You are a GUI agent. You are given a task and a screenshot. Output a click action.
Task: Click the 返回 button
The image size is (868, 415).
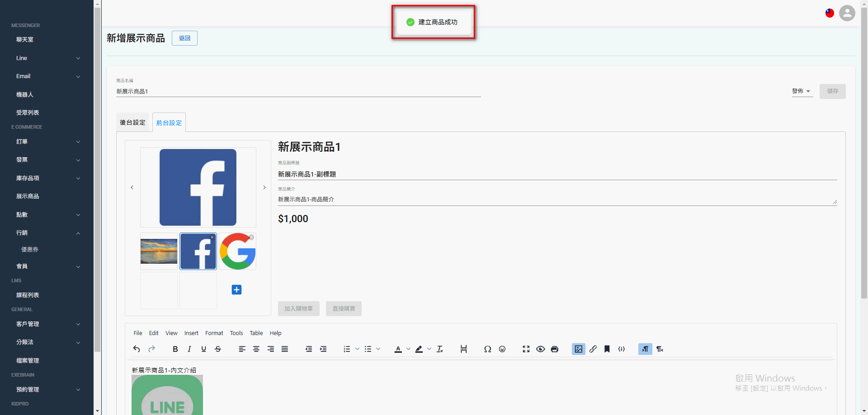(x=184, y=38)
